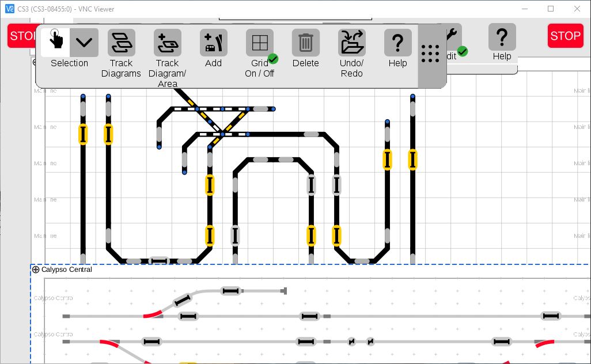591x364 pixels.
Task: Click the VNC Viewer logo in the title bar
Action: pyautogui.click(x=9, y=9)
